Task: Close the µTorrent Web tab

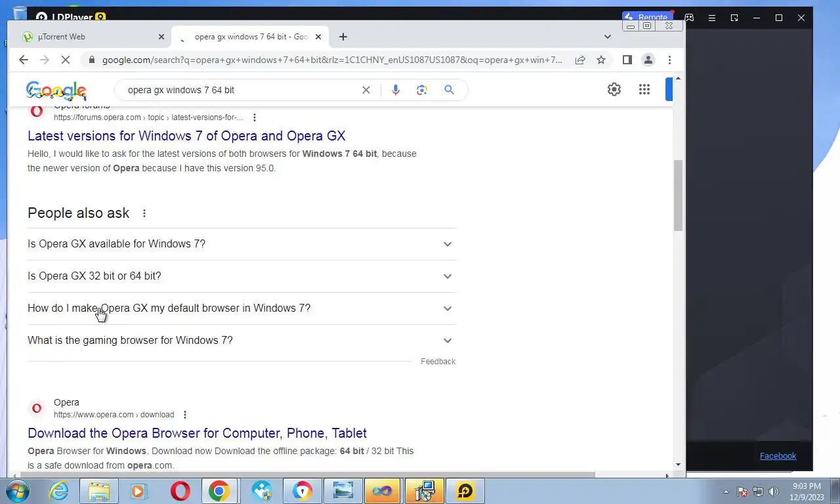Action: click(161, 37)
